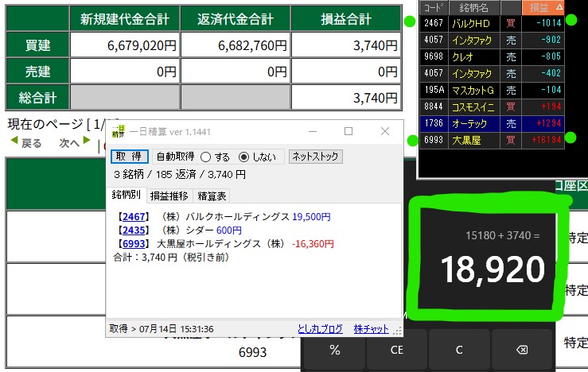The width and height of the screenshot is (588, 372).
Task: Click calculator C key
Action: pos(459,350)
